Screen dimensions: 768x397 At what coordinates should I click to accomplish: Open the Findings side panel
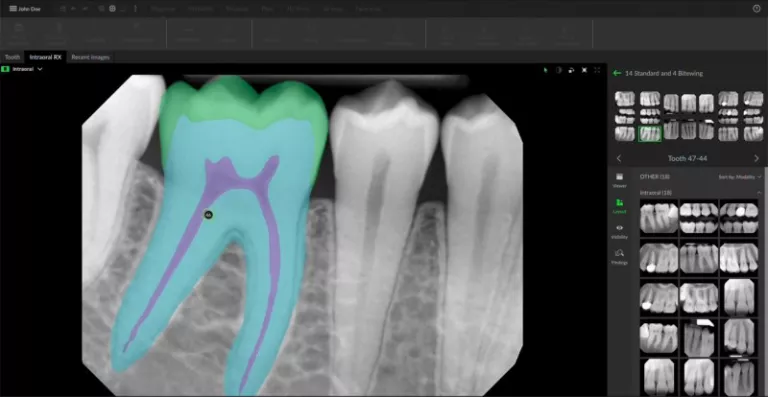tap(620, 257)
